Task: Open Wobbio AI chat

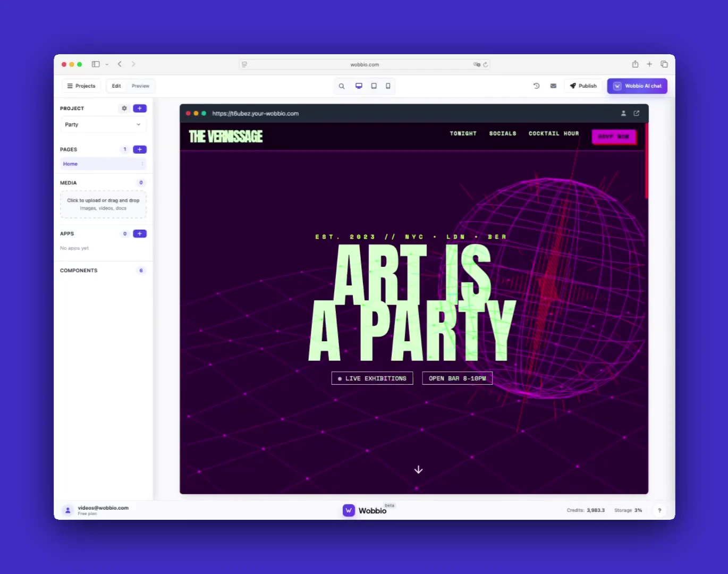Action: (637, 86)
